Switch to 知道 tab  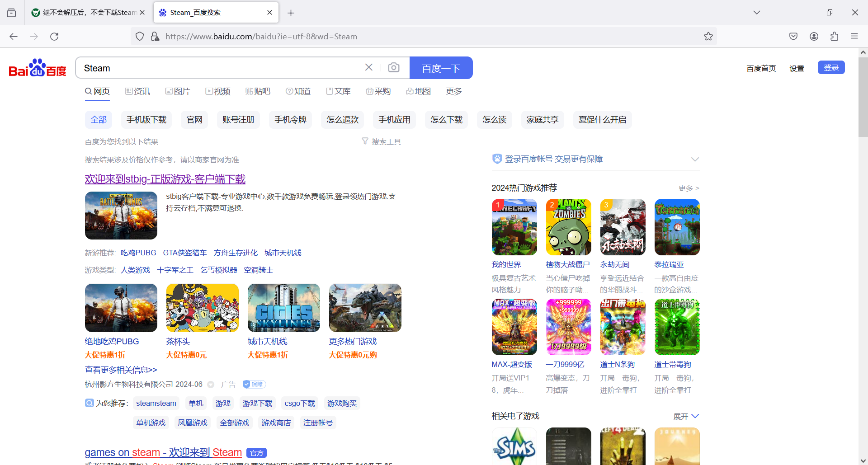(x=298, y=91)
